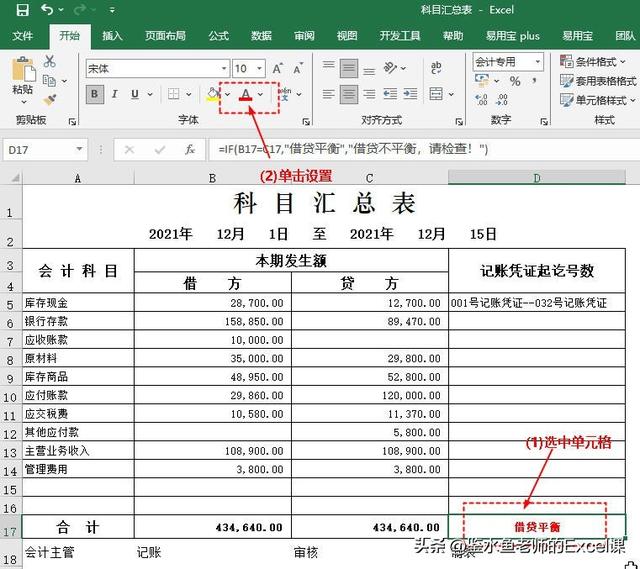The image size is (640, 569).
Task: Toggle Italic formatting
Action: pos(115,94)
